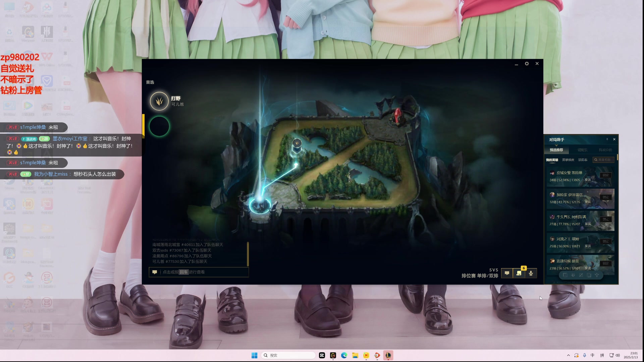This screenshot has width=644, height=362.
Task: Click 阿利斯塔 champion avatar
Action: pyautogui.click(x=552, y=217)
